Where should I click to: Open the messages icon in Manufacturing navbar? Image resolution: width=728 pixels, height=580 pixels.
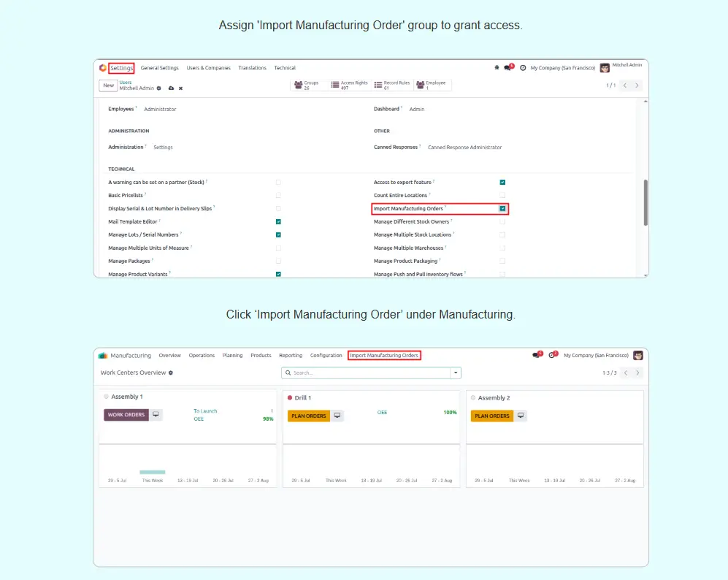(537, 355)
